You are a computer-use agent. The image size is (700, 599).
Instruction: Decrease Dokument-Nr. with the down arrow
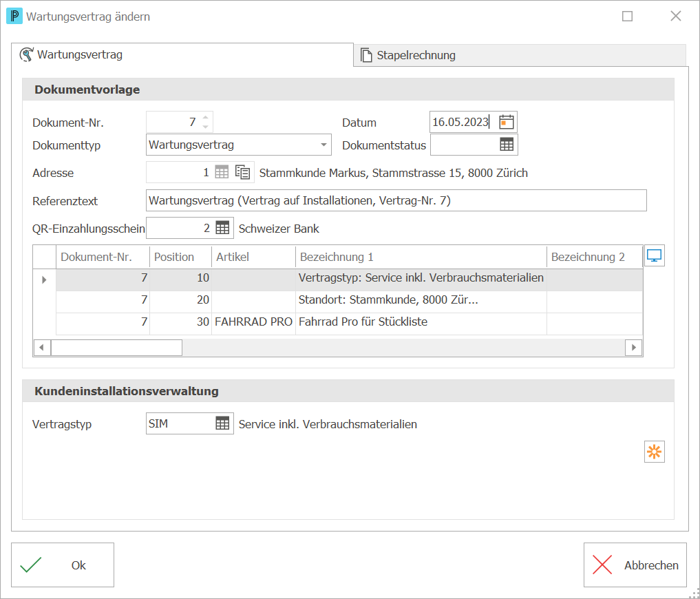[205, 127]
